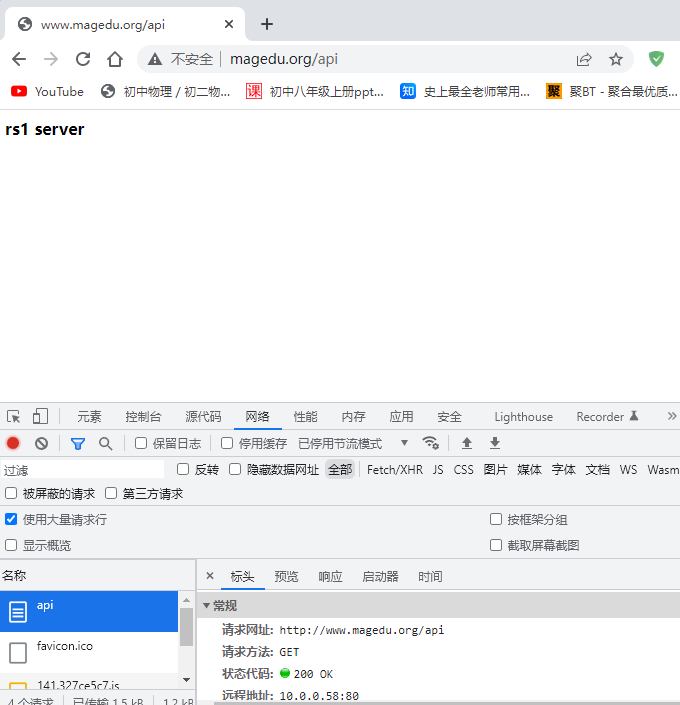The image size is (680, 705).
Task: Click the browser back arrow
Action: click(19, 59)
